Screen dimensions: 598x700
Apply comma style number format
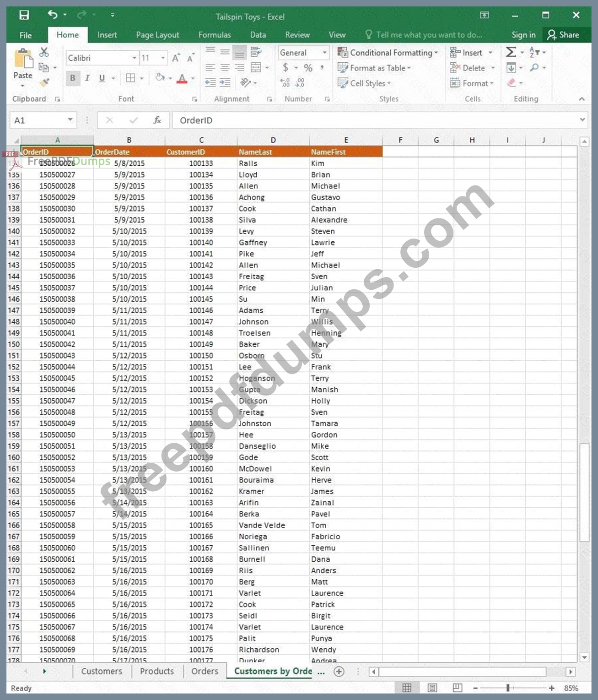point(322,68)
